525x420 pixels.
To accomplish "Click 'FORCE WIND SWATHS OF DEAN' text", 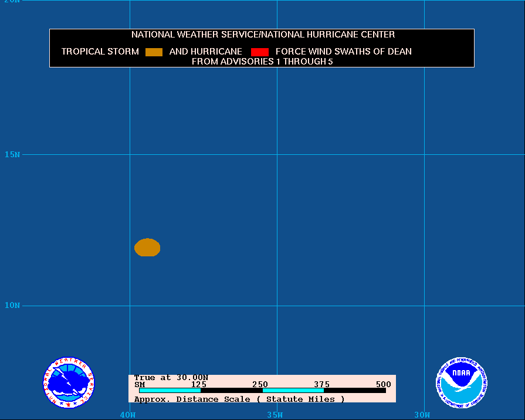I will (344, 52).
